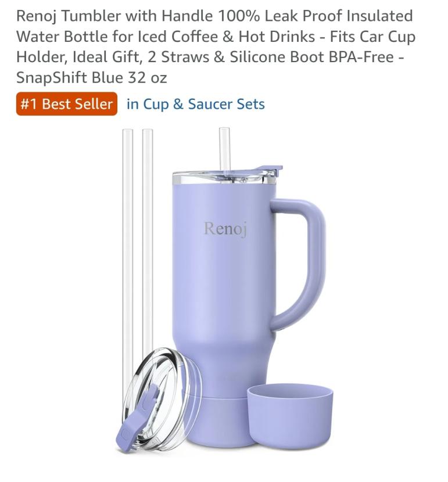The width and height of the screenshot is (448, 482).
Task: Click the straw inserted in the tumbler
Action: click(224, 152)
